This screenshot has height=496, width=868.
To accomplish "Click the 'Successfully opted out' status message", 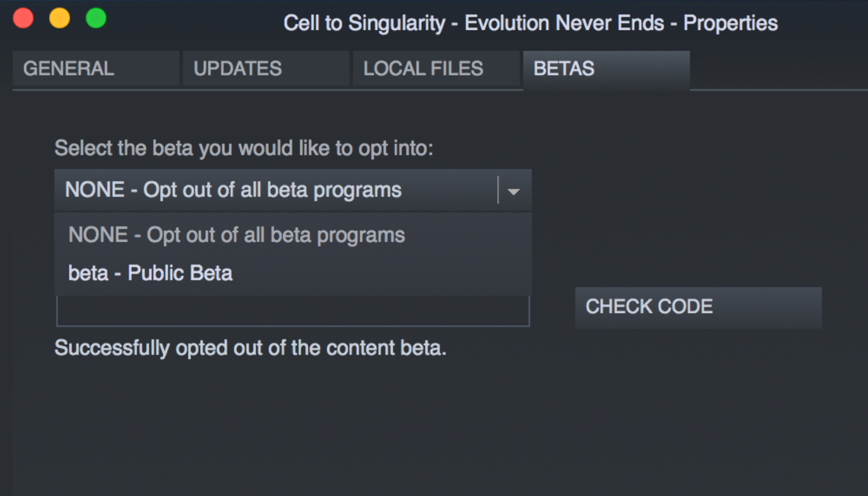I will coord(250,348).
